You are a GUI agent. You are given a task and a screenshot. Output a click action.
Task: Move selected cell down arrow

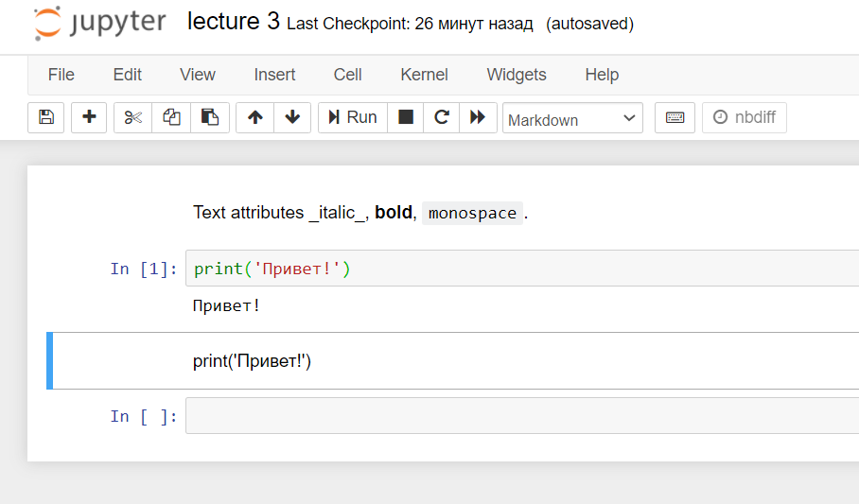tap(292, 117)
